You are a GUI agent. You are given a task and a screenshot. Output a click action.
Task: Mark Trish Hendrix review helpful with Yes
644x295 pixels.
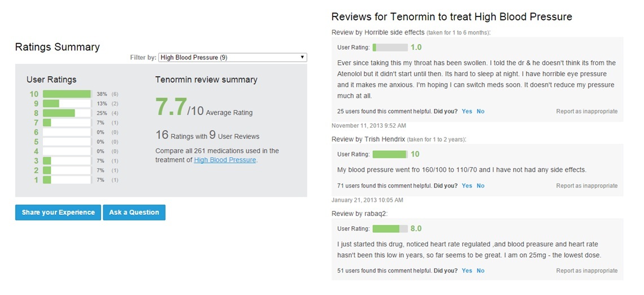tap(467, 186)
